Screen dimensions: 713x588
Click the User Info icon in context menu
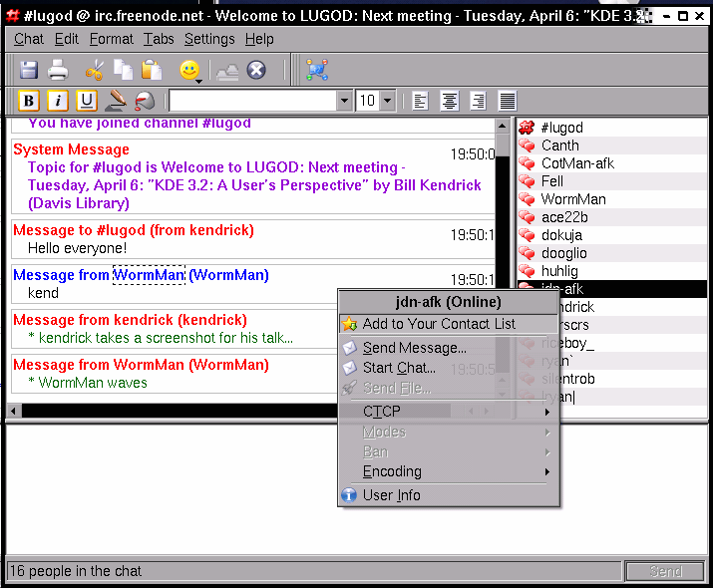(x=349, y=495)
